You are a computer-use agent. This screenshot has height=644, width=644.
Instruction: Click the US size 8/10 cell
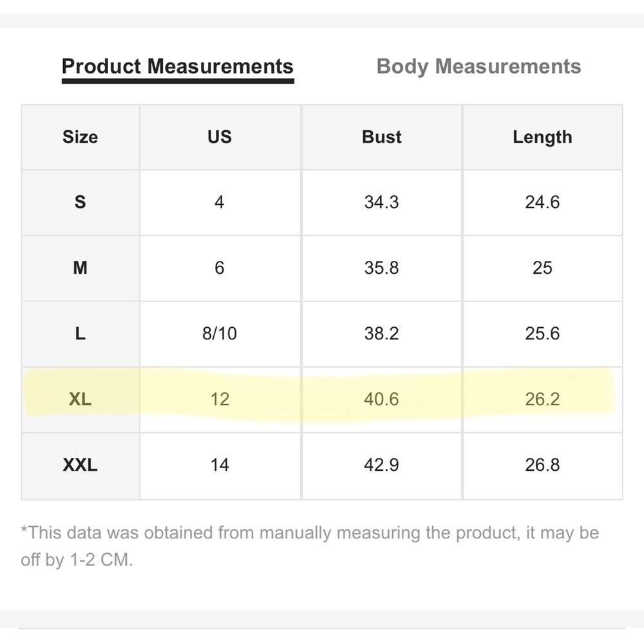[x=220, y=334]
